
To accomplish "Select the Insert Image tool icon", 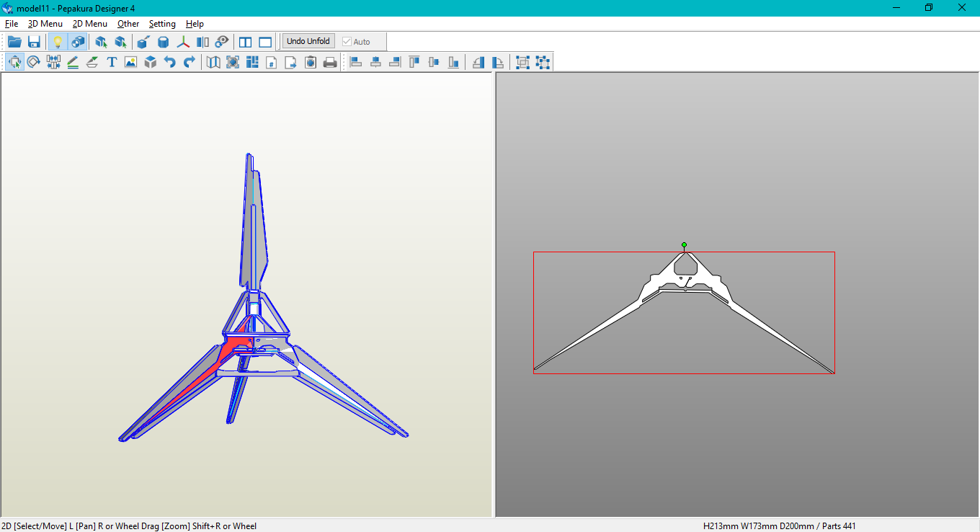I will point(130,63).
